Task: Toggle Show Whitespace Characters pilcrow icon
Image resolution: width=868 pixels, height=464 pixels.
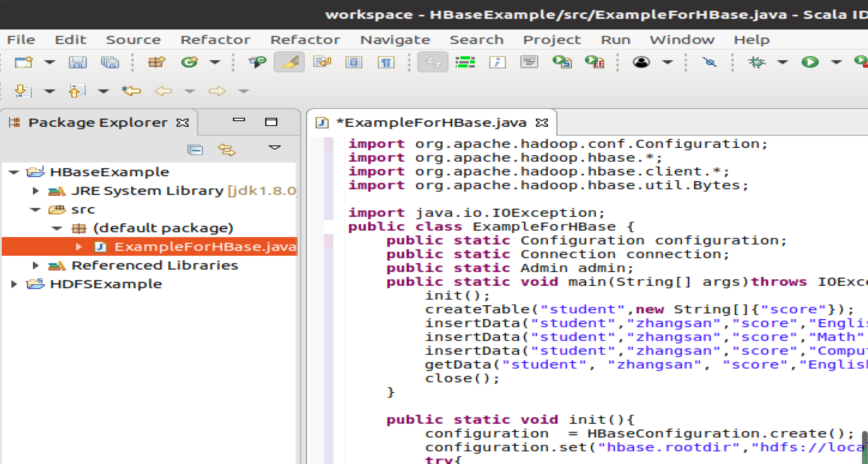Action: click(x=386, y=62)
